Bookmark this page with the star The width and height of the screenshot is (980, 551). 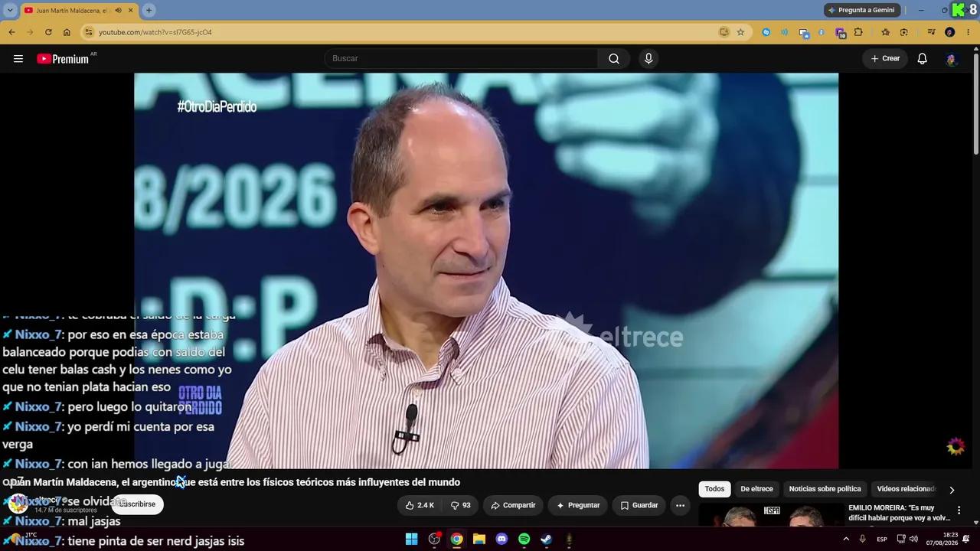(x=740, y=32)
